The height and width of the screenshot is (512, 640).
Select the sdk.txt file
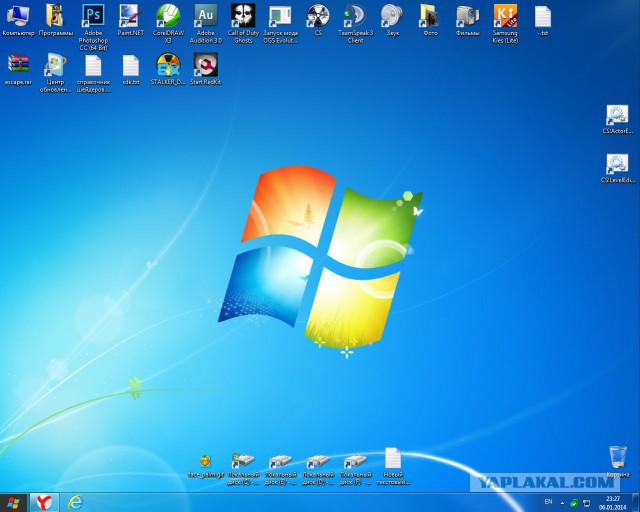[x=131, y=69]
